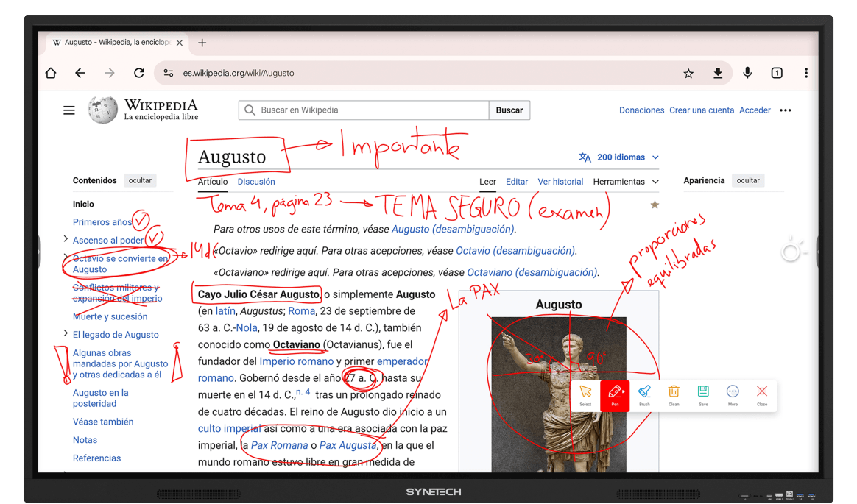Go forward with the forward arrow

110,73
